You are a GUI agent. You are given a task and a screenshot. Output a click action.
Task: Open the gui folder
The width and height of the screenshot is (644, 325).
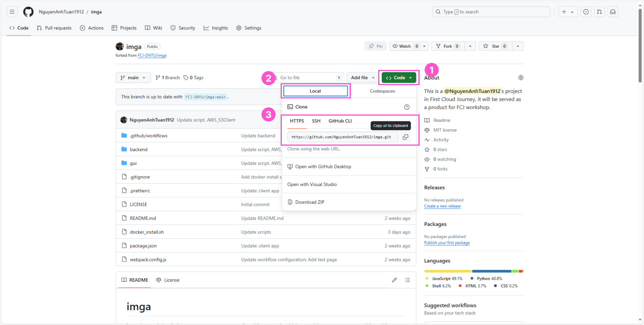[133, 163]
